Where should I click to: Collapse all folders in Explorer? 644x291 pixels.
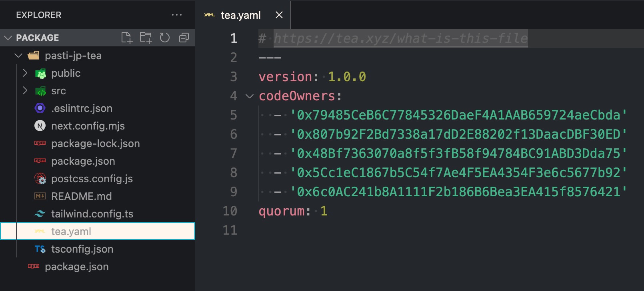coord(184,38)
